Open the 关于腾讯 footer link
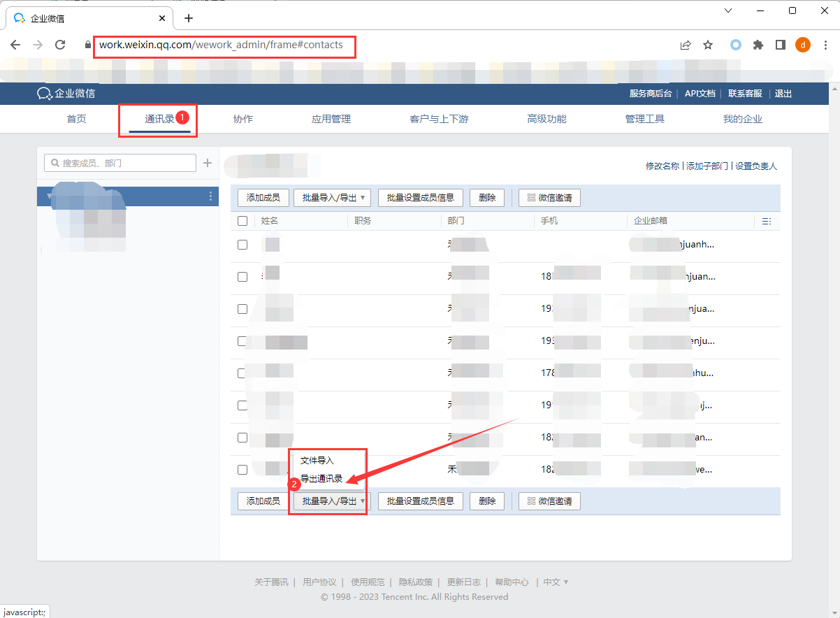 271,582
